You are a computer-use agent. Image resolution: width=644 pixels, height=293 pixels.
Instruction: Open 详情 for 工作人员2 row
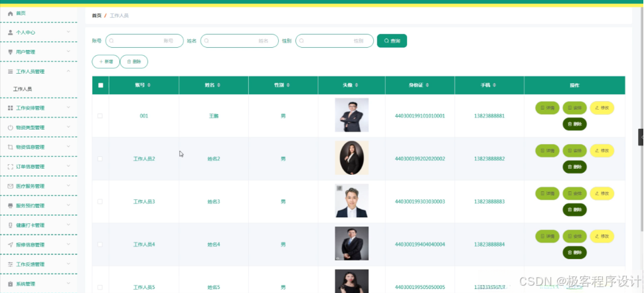pos(547,150)
